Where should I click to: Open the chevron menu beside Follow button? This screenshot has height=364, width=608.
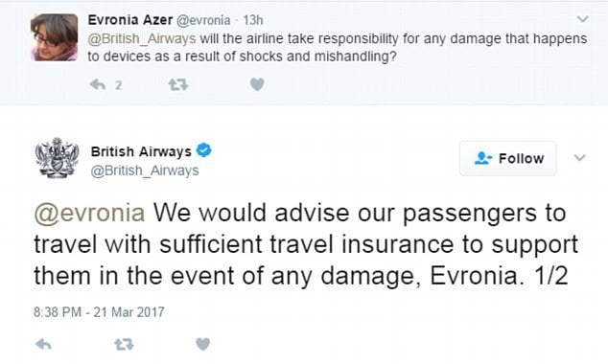(x=579, y=158)
